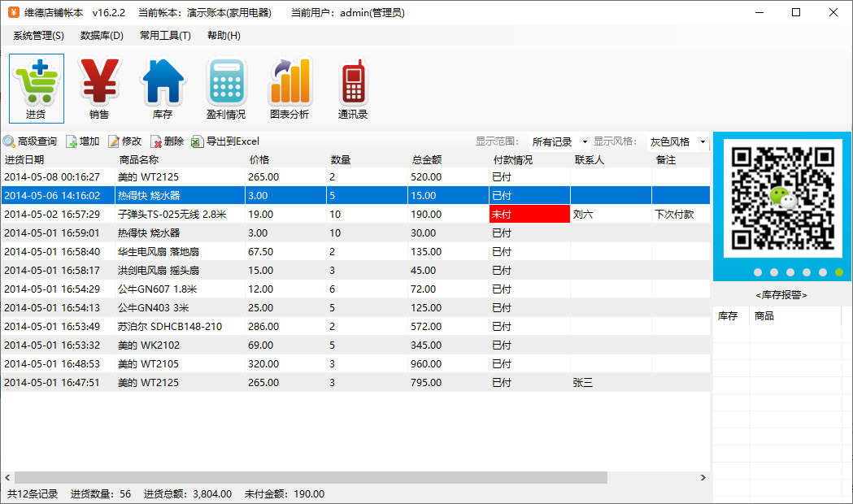Click total amount cell 572.00
This screenshot has width=853, height=504.
pyautogui.click(x=448, y=326)
